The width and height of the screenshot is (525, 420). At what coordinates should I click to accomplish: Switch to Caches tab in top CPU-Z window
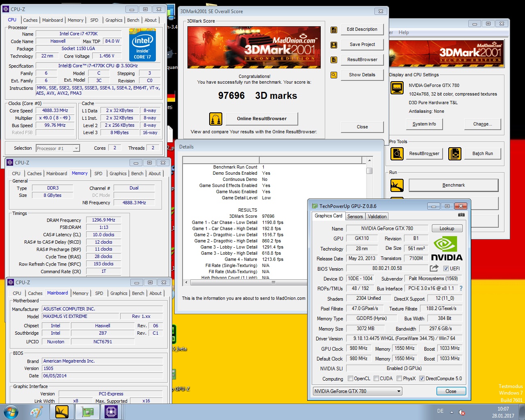pos(30,20)
